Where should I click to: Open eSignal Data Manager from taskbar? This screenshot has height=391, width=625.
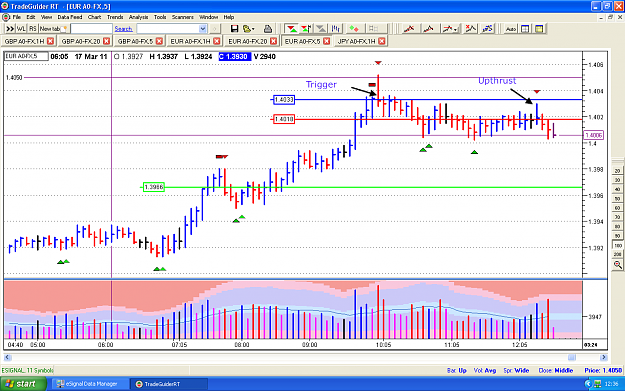[x=90, y=384]
